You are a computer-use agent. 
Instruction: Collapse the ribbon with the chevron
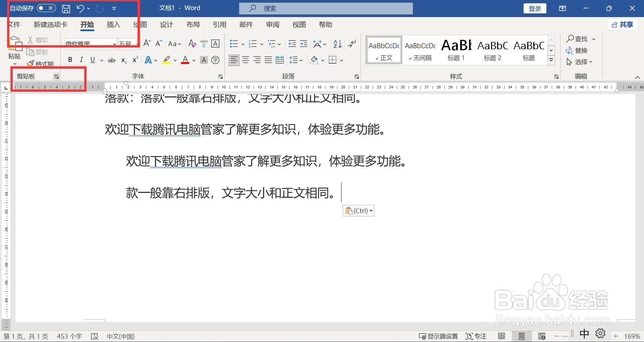pyautogui.click(x=637, y=77)
